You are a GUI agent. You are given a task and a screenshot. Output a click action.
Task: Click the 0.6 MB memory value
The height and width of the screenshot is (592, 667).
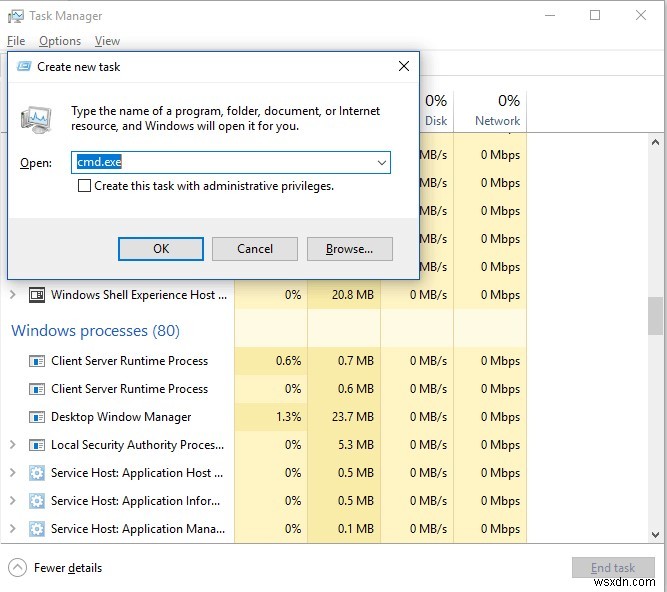coord(356,389)
